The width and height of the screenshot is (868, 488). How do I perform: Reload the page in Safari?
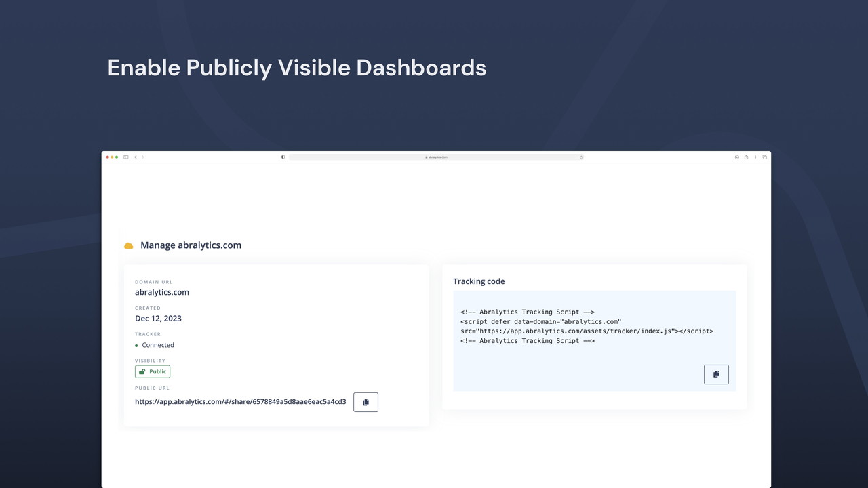tap(581, 157)
